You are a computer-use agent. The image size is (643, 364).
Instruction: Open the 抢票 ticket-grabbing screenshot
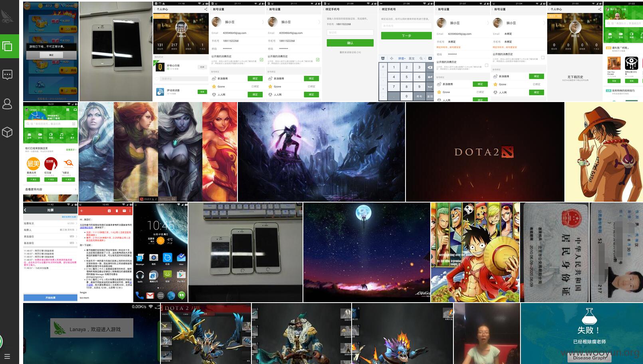50,252
